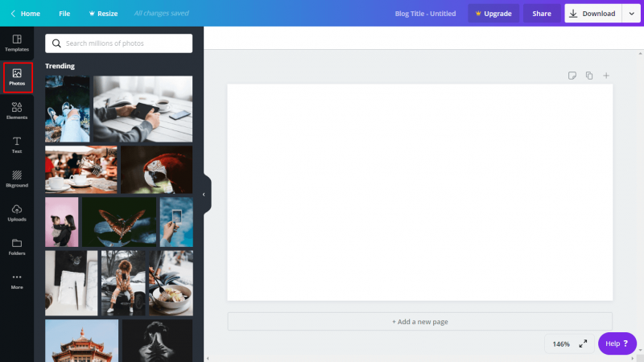Open the Resize menu
The image size is (644, 362).
[x=101, y=14]
